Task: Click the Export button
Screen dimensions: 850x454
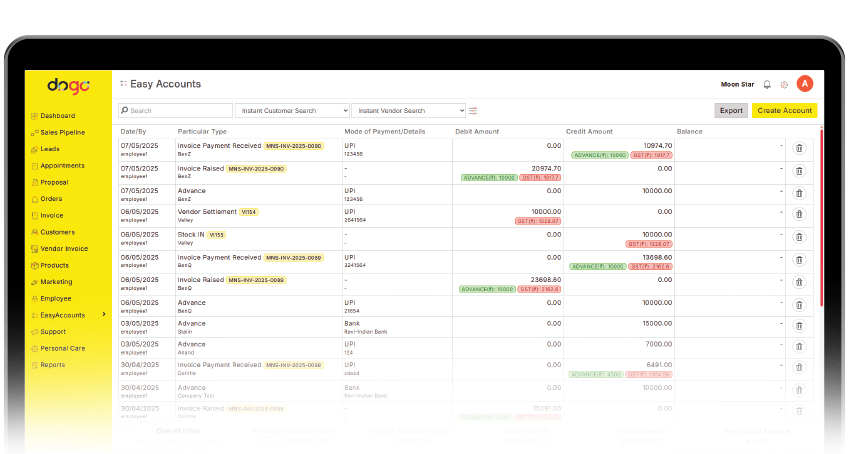Action: pos(731,111)
